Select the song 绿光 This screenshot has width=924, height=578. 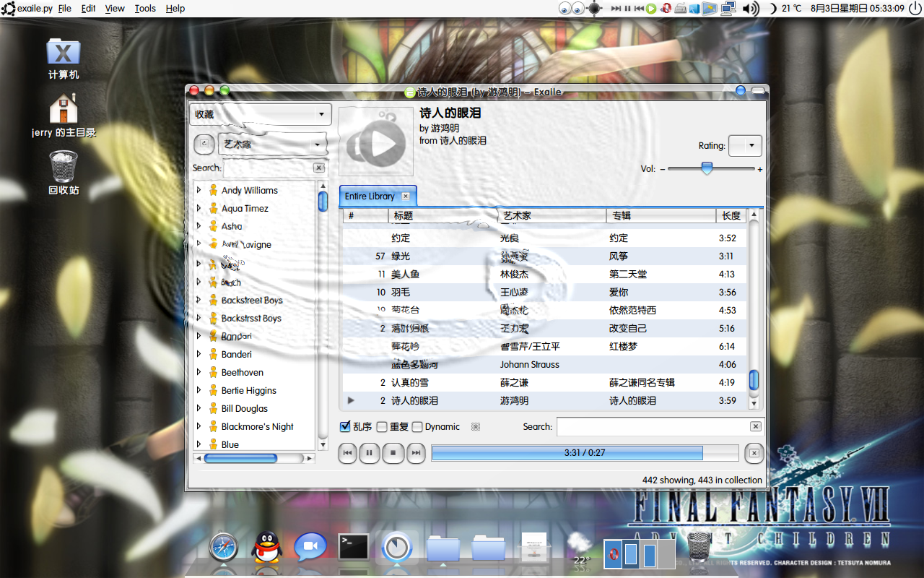[544, 256]
